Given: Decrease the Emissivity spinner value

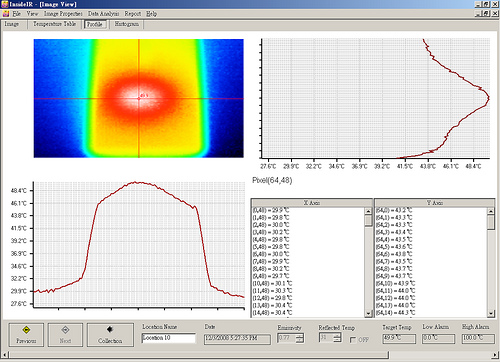Looking at the screenshot, I should (300, 341).
